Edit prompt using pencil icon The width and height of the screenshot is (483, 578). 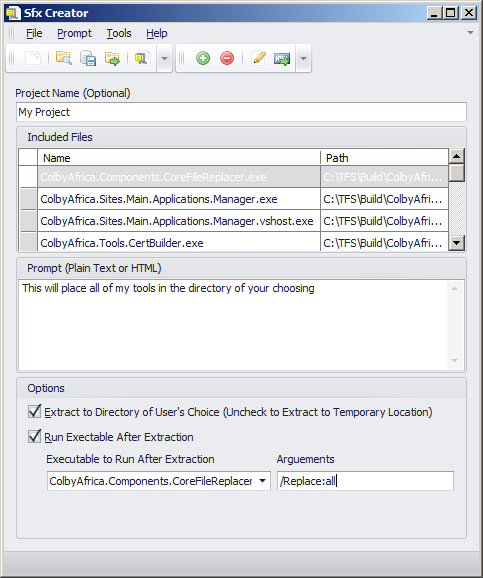(258, 58)
